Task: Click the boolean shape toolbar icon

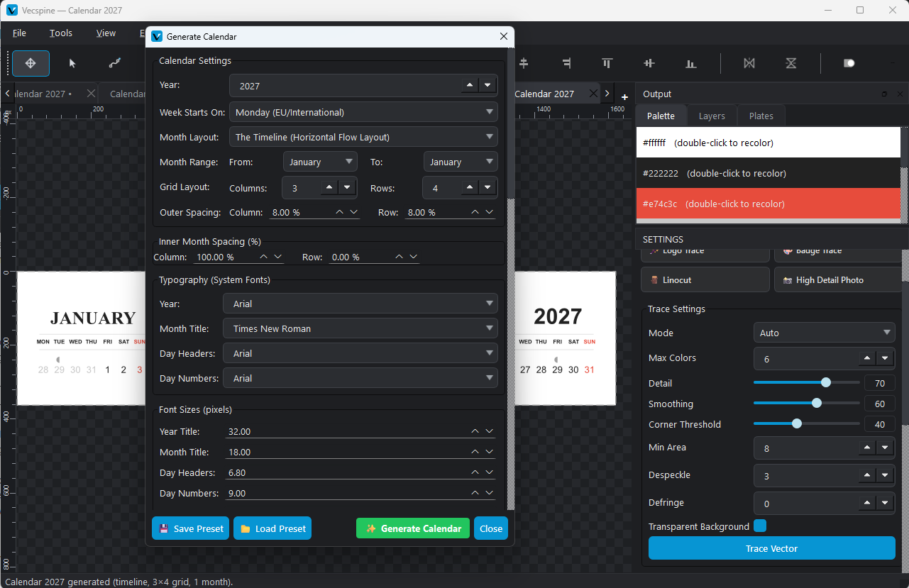Action: tap(849, 63)
